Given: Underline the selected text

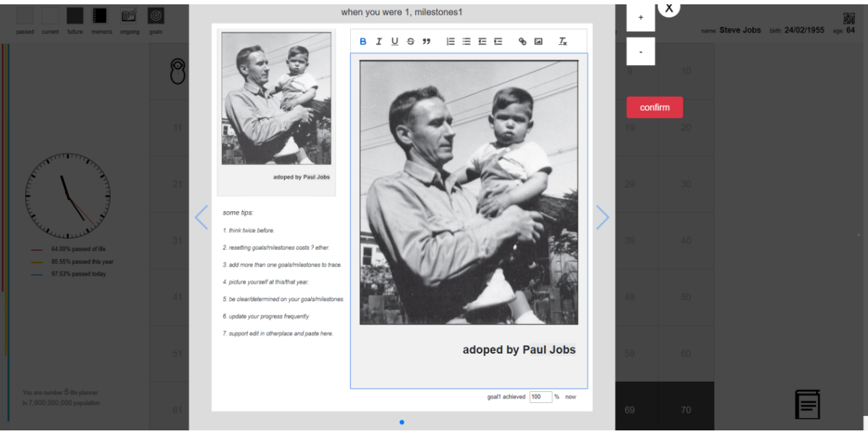Looking at the screenshot, I should tap(394, 41).
